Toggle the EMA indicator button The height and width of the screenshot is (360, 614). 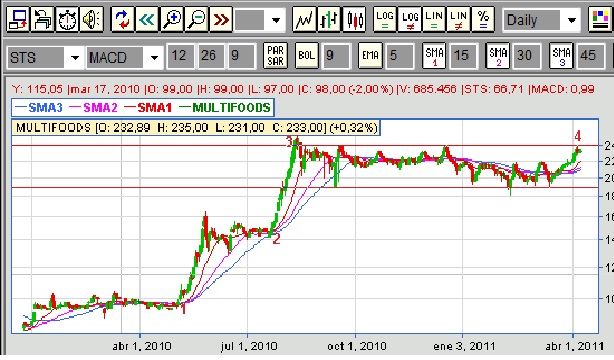pyautogui.click(x=370, y=55)
